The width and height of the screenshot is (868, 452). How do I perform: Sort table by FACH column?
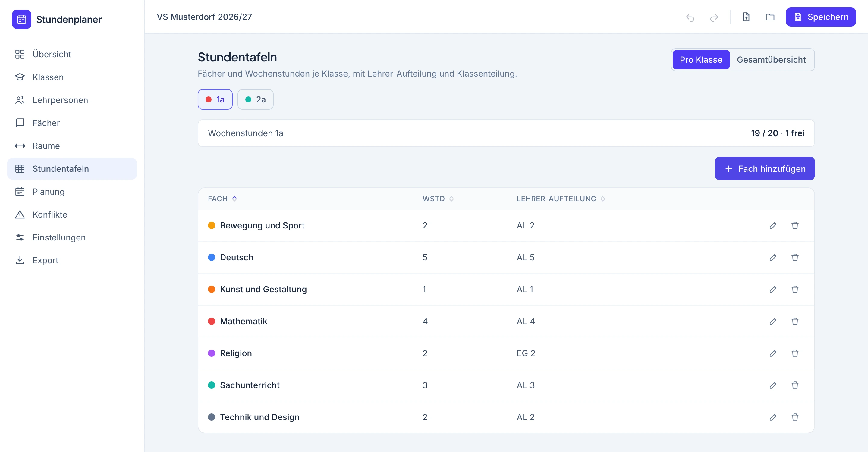pos(222,199)
